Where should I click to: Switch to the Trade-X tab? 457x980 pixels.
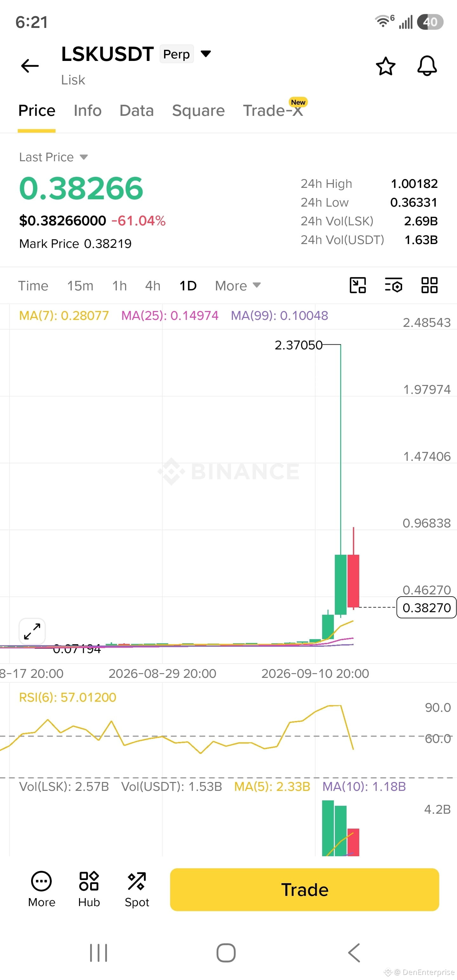click(273, 111)
